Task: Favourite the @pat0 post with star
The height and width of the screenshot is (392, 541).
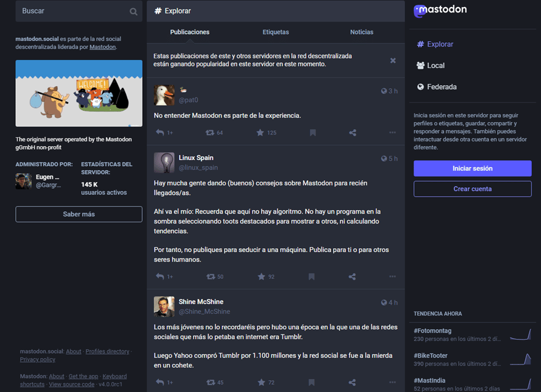Action: pos(260,133)
